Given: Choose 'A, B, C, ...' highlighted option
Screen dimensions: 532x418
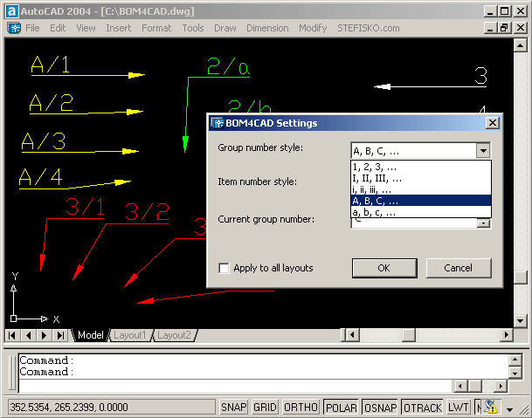Looking at the screenshot, I should click(421, 201).
